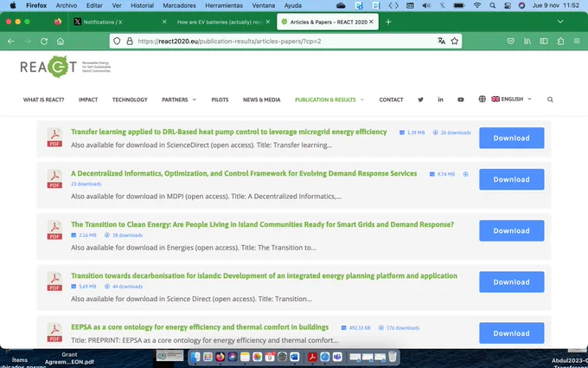588x368 pixels.
Task: Close the Articles & Papers tab
Action: (371, 22)
